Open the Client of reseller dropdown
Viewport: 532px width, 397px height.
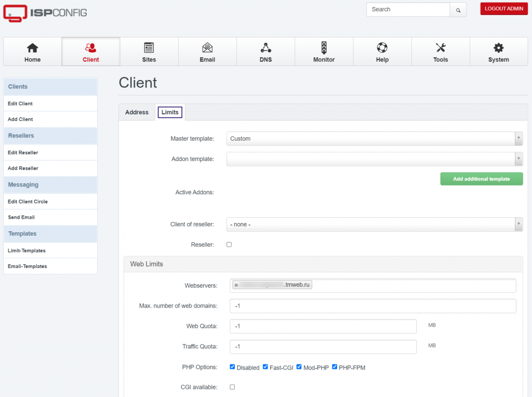point(375,224)
